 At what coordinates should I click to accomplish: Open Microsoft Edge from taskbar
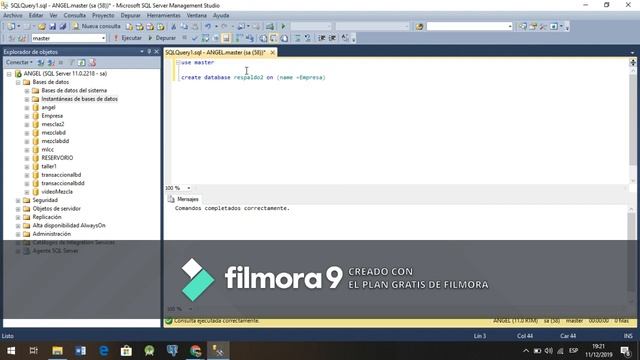(x=104, y=351)
